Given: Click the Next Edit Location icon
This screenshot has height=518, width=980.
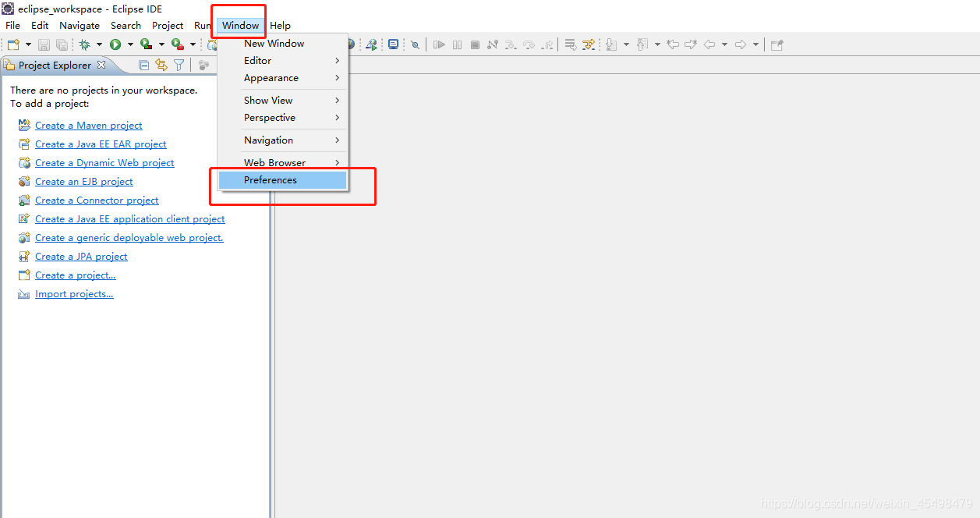Looking at the screenshot, I should 691,44.
